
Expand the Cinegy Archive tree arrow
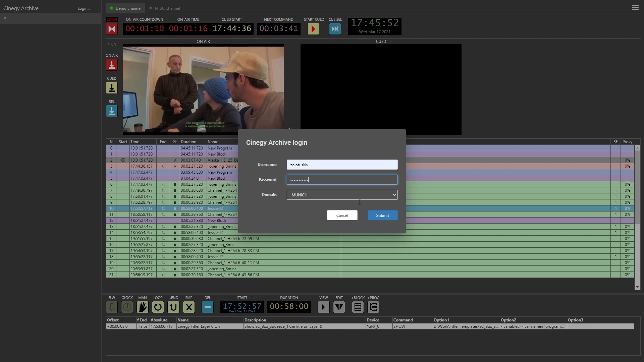click(5, 18)
